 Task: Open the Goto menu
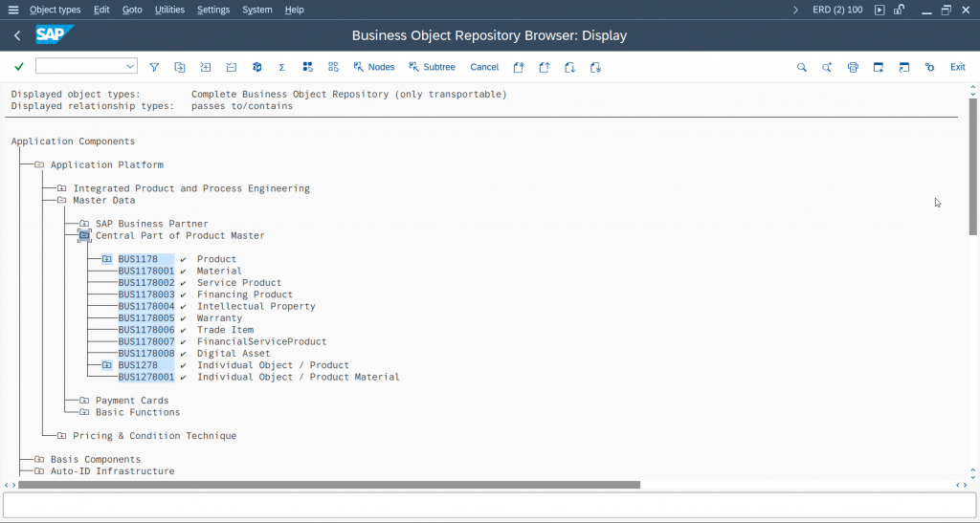point(132,10)
